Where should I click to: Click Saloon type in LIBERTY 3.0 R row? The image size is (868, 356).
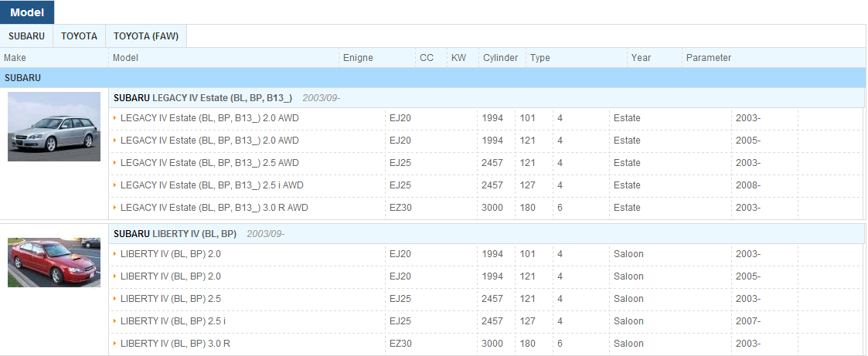pyautogui.click(x=628, y=344)
